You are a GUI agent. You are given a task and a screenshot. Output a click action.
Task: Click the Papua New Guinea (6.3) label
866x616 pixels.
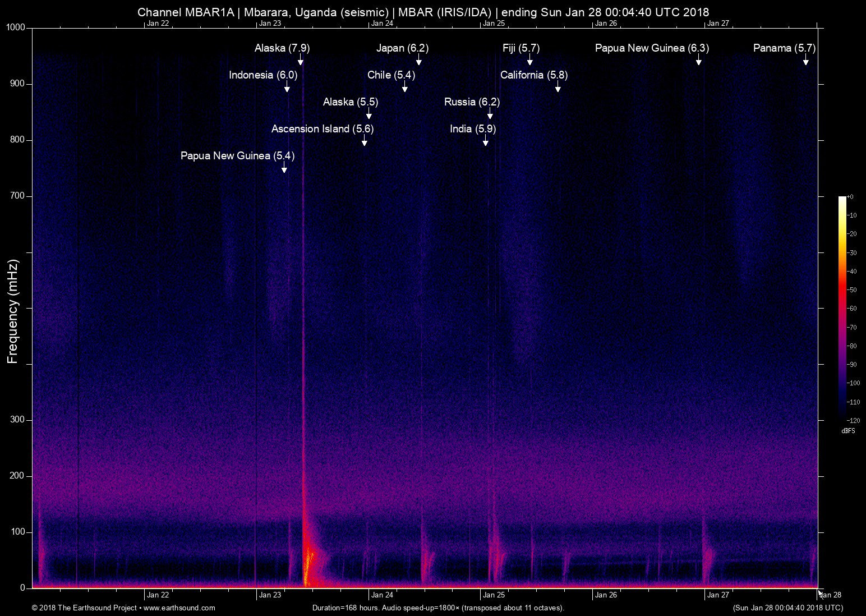652,48
